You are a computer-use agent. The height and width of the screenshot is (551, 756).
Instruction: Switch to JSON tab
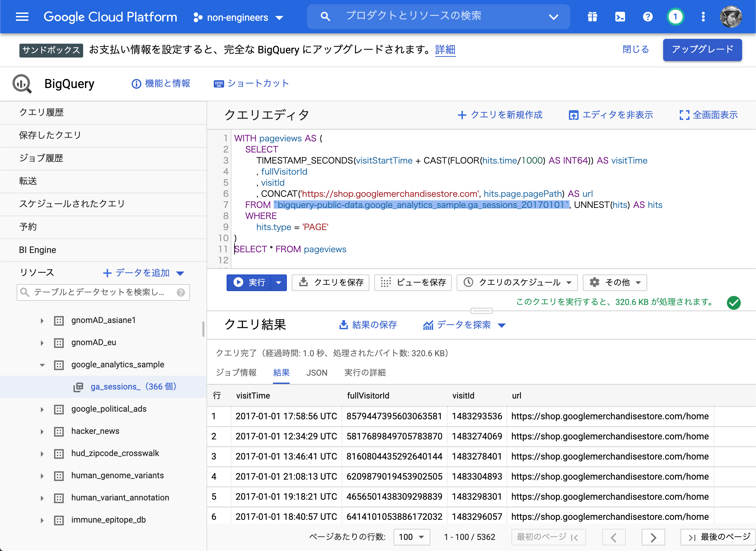coord(317,373)
